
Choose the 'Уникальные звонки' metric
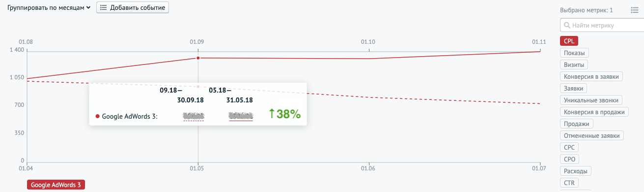591,100
